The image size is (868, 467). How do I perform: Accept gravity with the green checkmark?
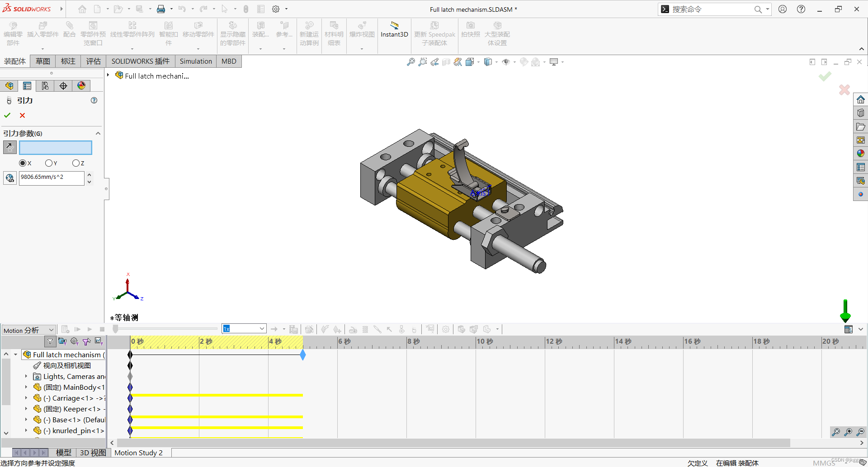7,115
